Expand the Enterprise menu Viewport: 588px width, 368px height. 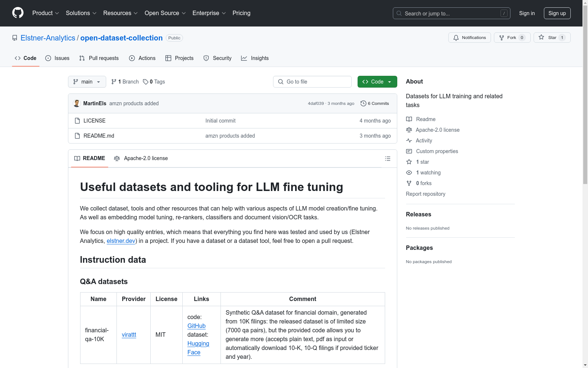pos(209,13)
